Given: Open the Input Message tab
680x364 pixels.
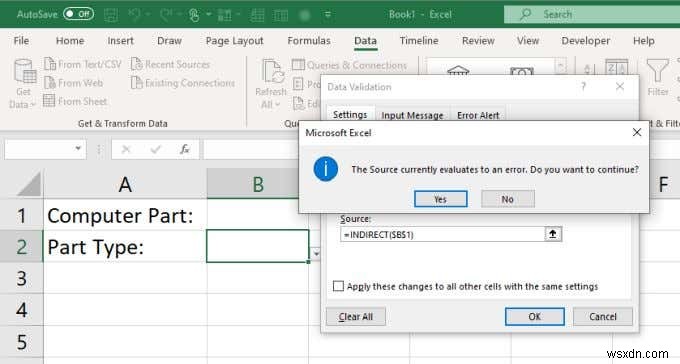Looking at the screenshot, I should coord(412,115).
